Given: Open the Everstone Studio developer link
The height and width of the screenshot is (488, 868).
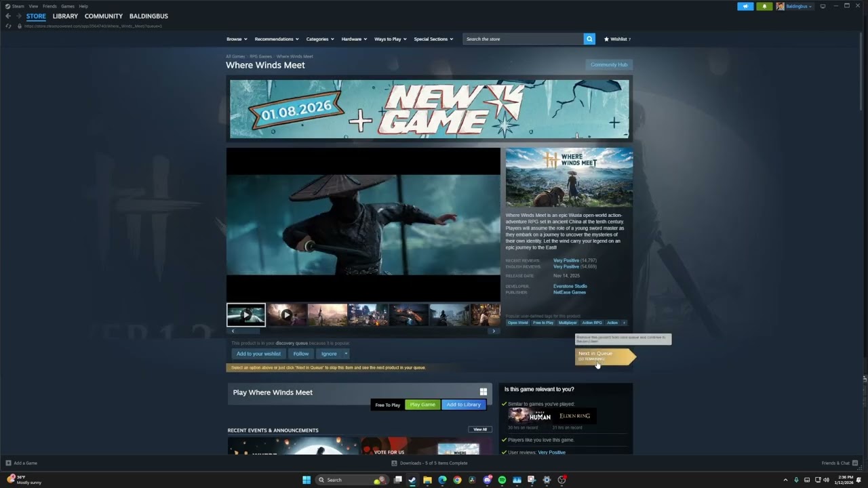Looking at the screenshot, I should click(x=570, y=286).
